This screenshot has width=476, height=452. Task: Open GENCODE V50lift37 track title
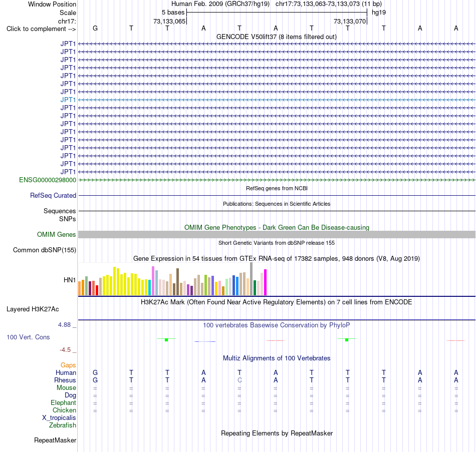pos(276,37)
